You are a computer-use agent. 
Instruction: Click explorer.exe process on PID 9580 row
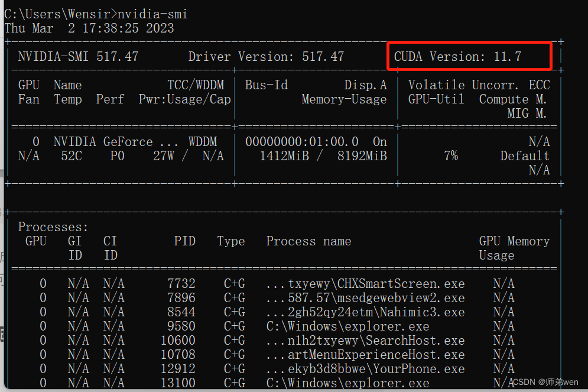pyautogui.click(x=347, y=326)
